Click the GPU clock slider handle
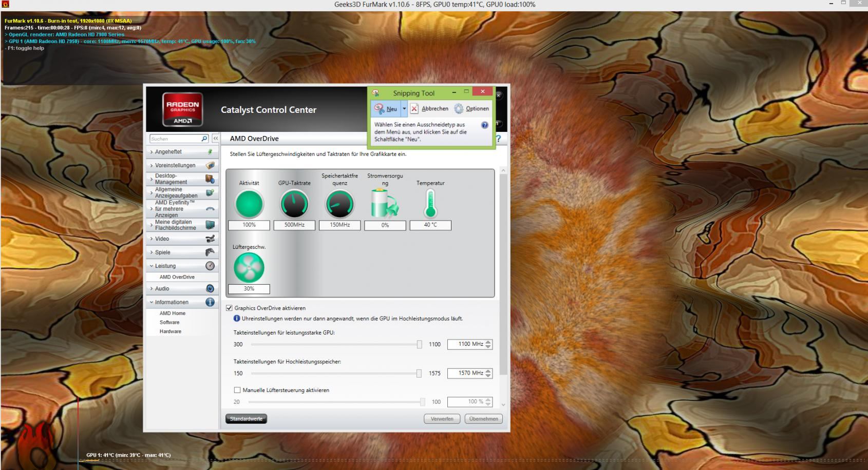The image size is (868, 470). pos(419,344)
